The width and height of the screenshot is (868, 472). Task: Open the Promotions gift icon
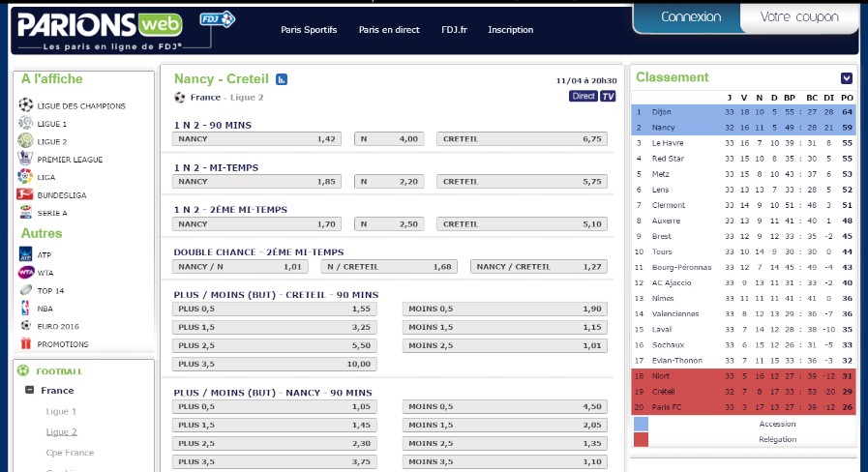coord(25,343)
